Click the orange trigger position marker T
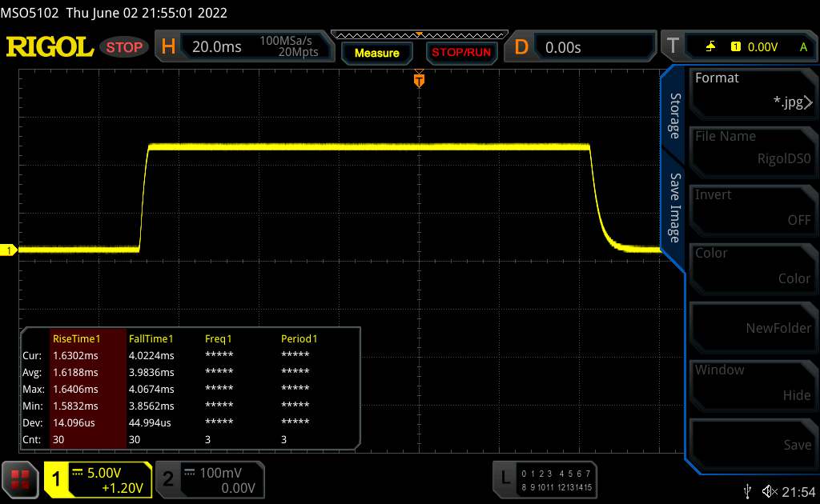Viewport: 820px width, 504px height. point(419,80)
